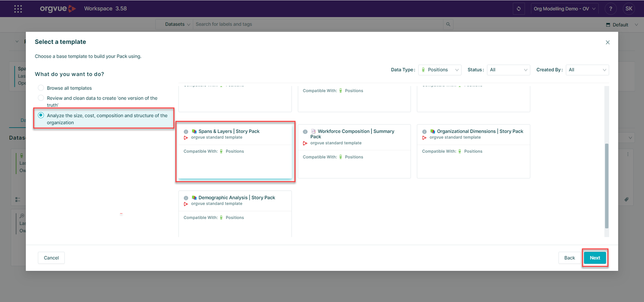Close the Select a template dialog
The image size is (644, 302).
608,42
